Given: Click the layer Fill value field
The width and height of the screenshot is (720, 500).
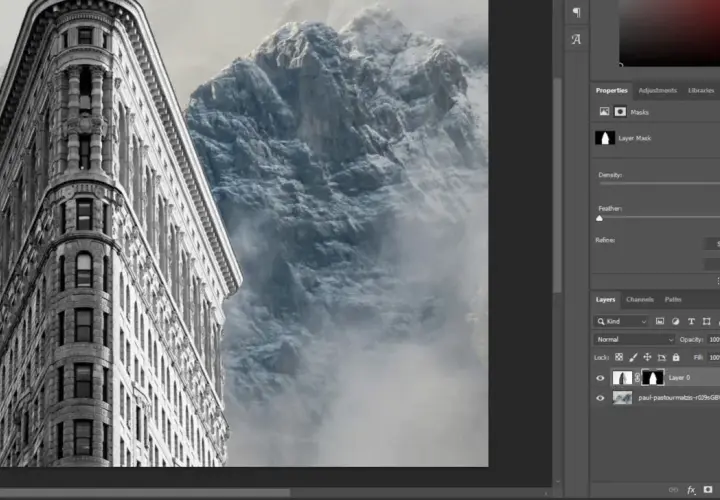Looking at the screenshot, I should click(714, 357).
